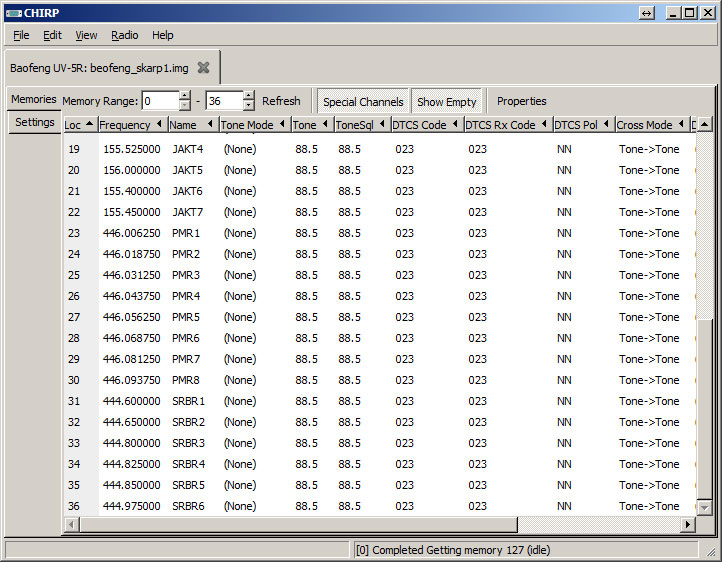Click the horizontal scrollbar right arrow
This screenshot has height=562, width=722.
point(688,525)
